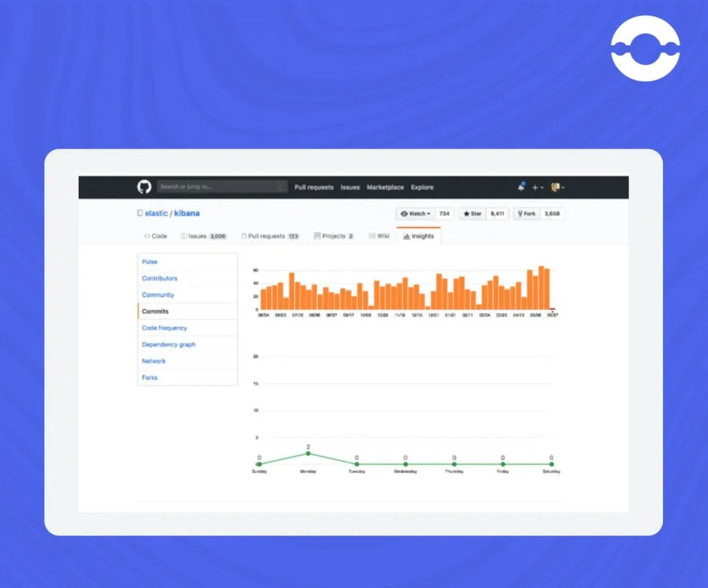Open the kibana repository name link

187,213
